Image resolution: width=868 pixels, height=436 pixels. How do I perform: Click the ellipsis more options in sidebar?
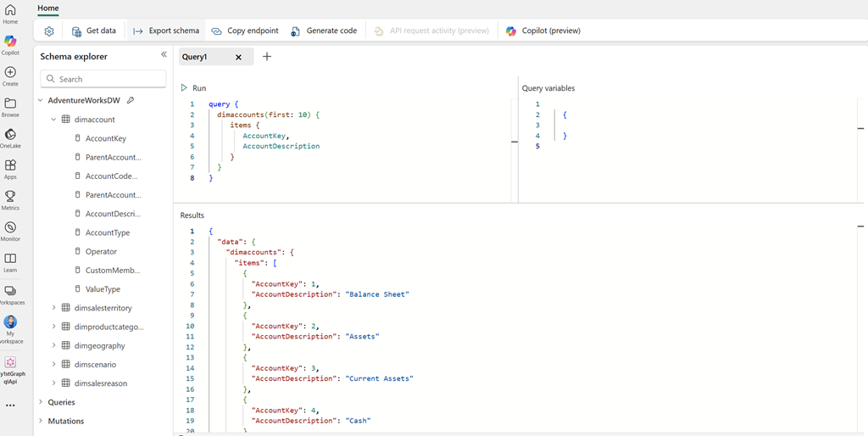pyautogui.click(x=10, y=405)
